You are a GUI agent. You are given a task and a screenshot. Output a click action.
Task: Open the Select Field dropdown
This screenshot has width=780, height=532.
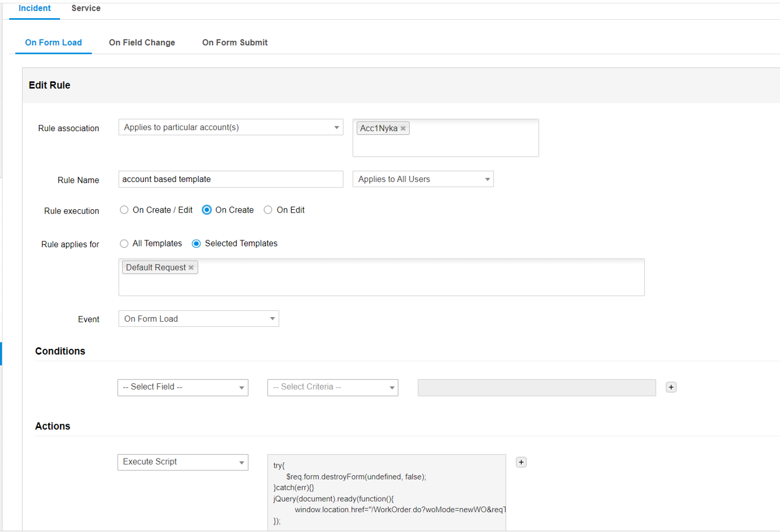coord(183,387)
